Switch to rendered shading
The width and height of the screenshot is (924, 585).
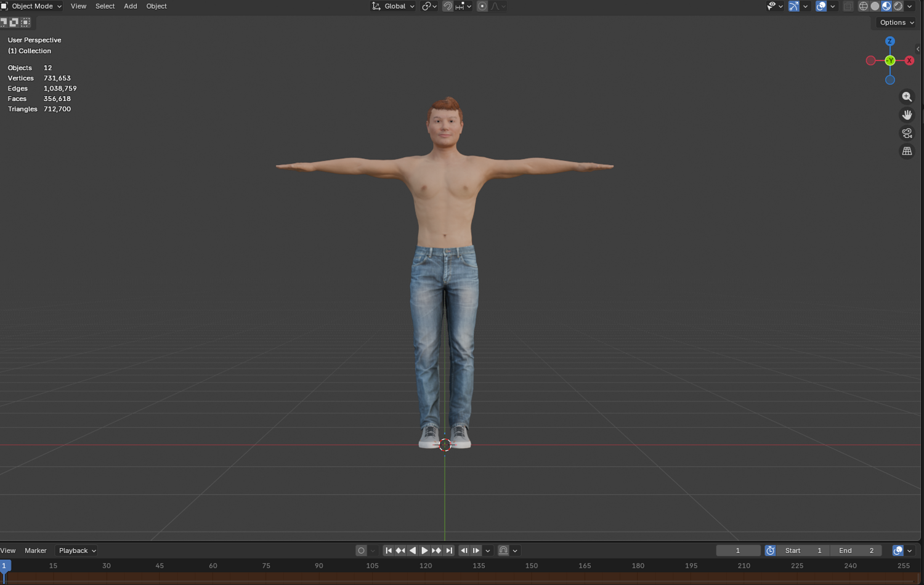(898, 6)
